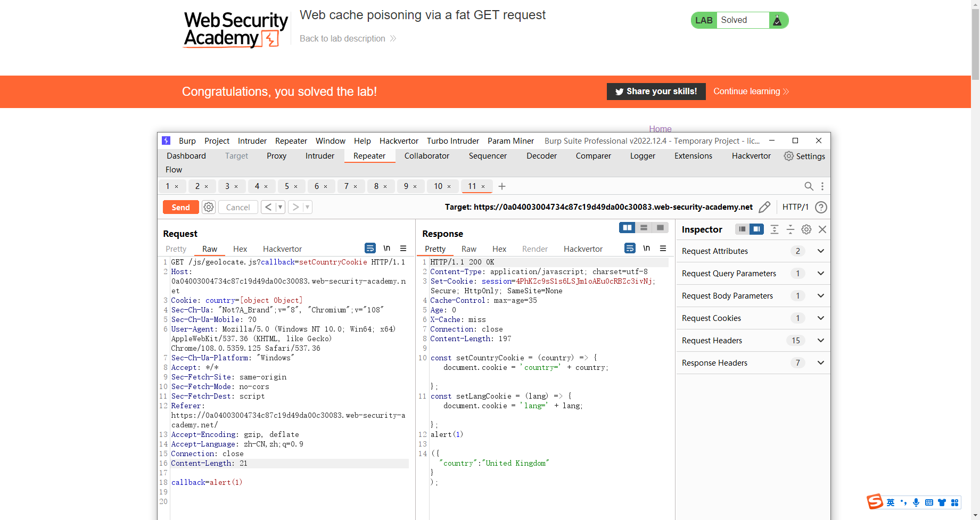Close the Inspector panel

pyautogui.click(x=822, y=229)
